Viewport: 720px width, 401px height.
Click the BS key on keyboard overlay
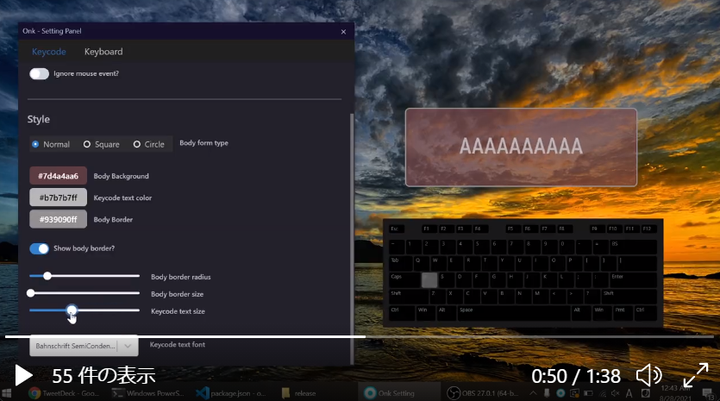click(x=633, y=246)
